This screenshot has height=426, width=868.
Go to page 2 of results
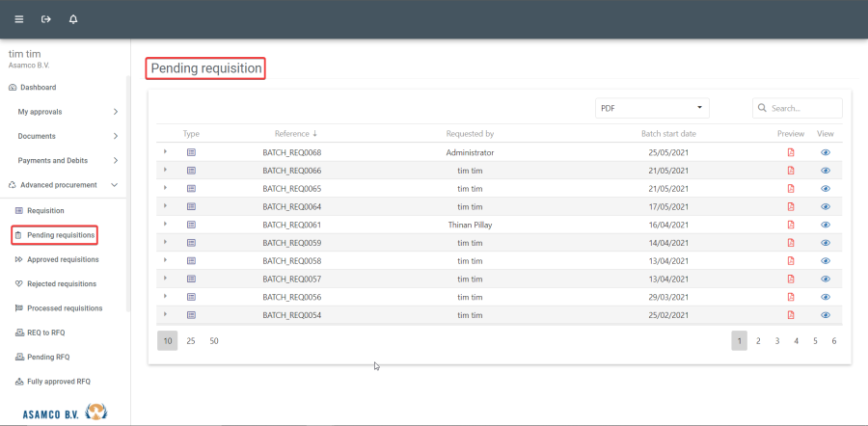tap(758, 340)
